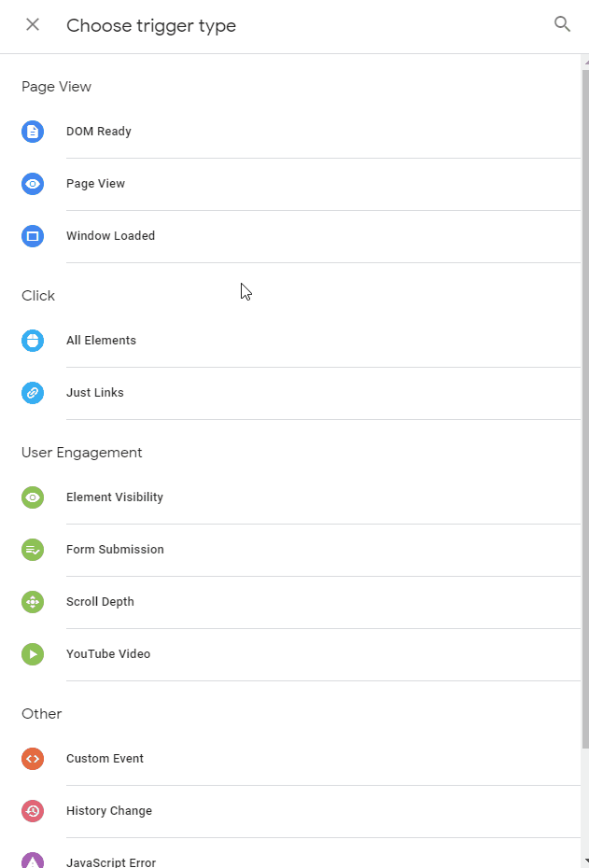Screen dimensions: 589x868
Task: Select the Form Submission trigger icon
Action: point(33,550)
